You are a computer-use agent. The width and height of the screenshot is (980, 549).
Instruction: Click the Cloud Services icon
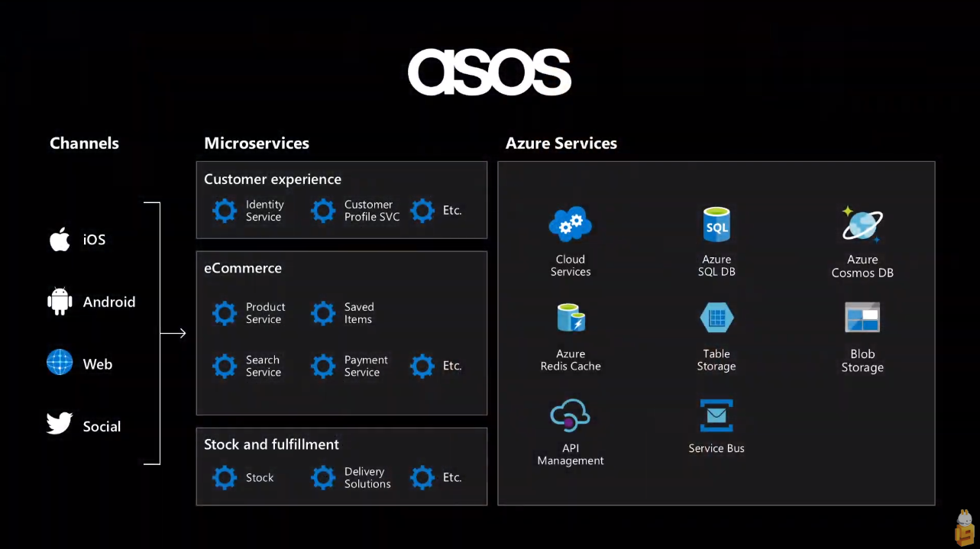pyautogui.click(x=571, y=224)
